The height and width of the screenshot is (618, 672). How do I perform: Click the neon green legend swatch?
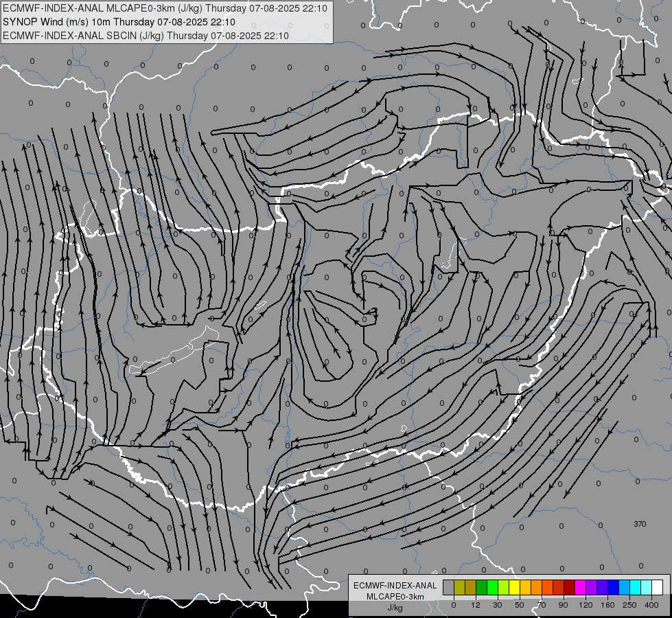492,587
